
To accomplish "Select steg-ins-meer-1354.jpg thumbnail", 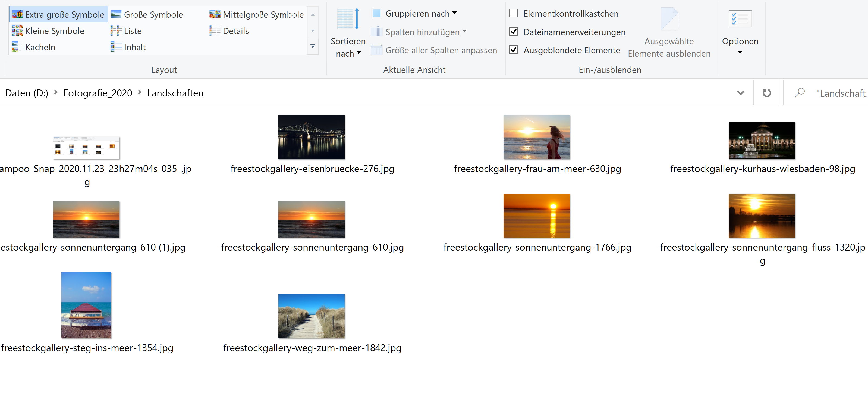I will 86,305.
